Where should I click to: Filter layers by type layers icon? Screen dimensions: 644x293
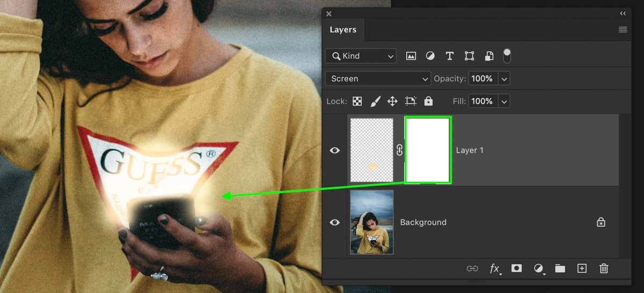[x=450, y=56]
